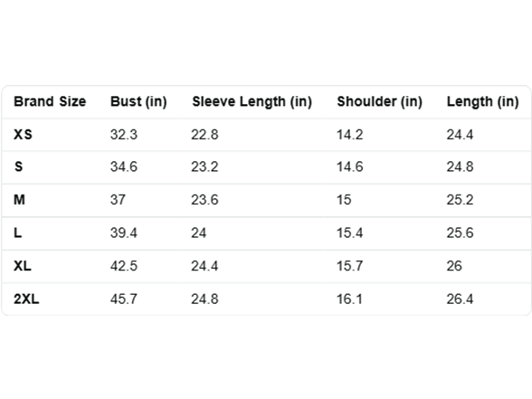
Task: Click the Length (in) column header
Action: [482, 101]
